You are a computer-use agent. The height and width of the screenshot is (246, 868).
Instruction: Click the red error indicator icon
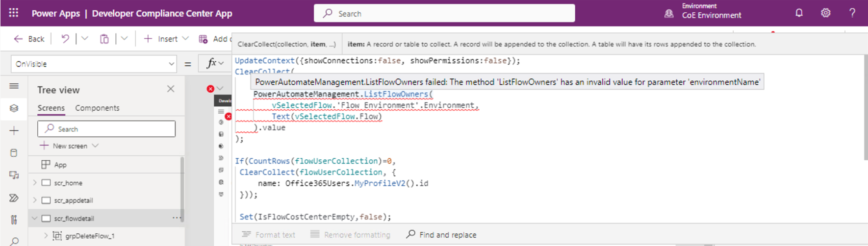point(210,89)
